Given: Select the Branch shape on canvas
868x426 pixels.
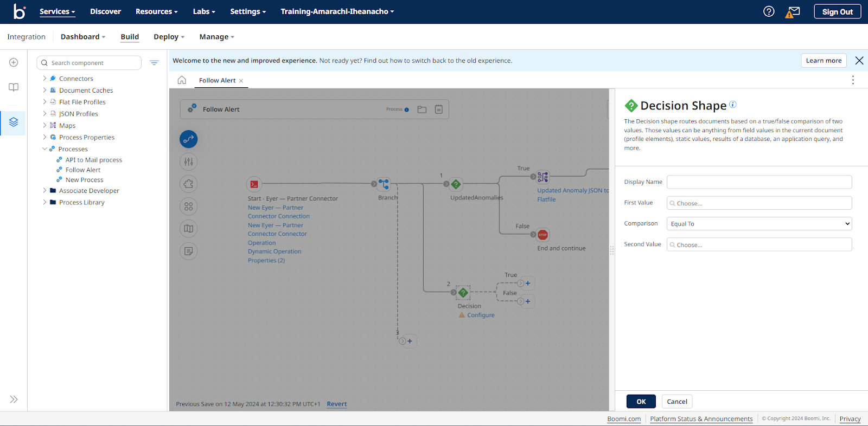Looking at the screenshot, I should click(384, 184).
